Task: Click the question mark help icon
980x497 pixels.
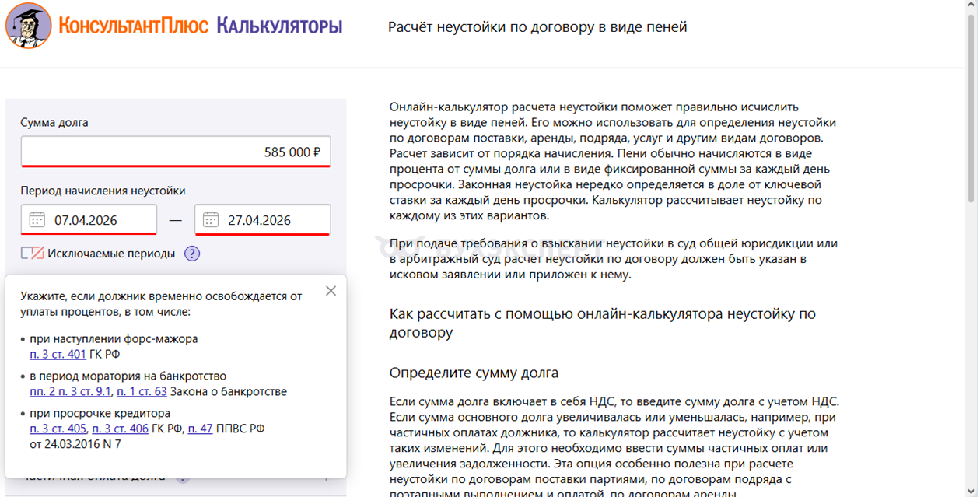Action: coord(192,254)
